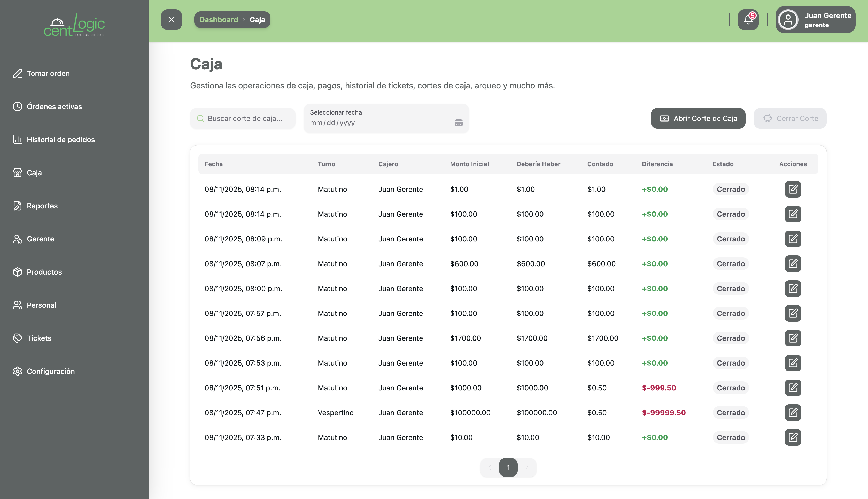
Task: Click the Cerrar Corte button
Action: click(x=790, y=119)
